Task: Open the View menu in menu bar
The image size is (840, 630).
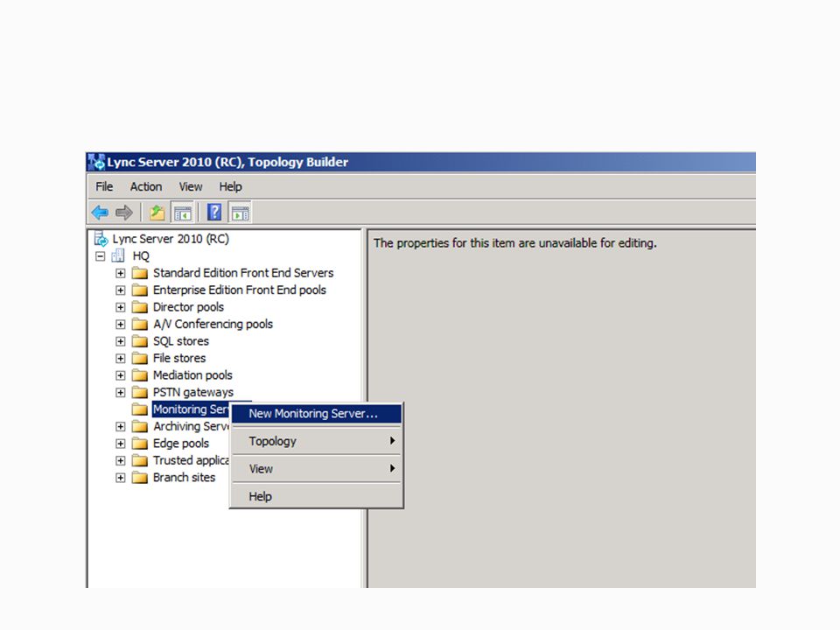Action: tap(191, 186)
